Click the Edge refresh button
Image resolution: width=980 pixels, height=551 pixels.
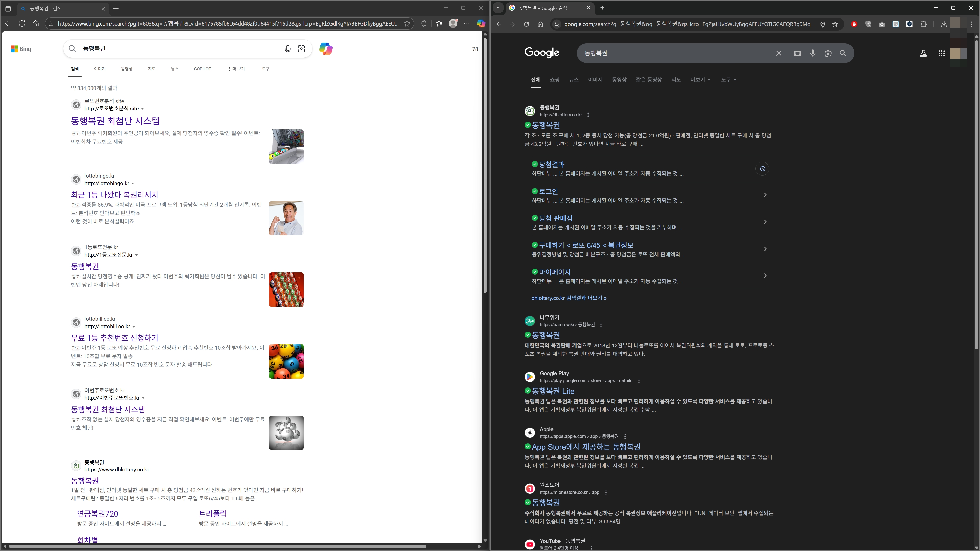tap(22, 23)
